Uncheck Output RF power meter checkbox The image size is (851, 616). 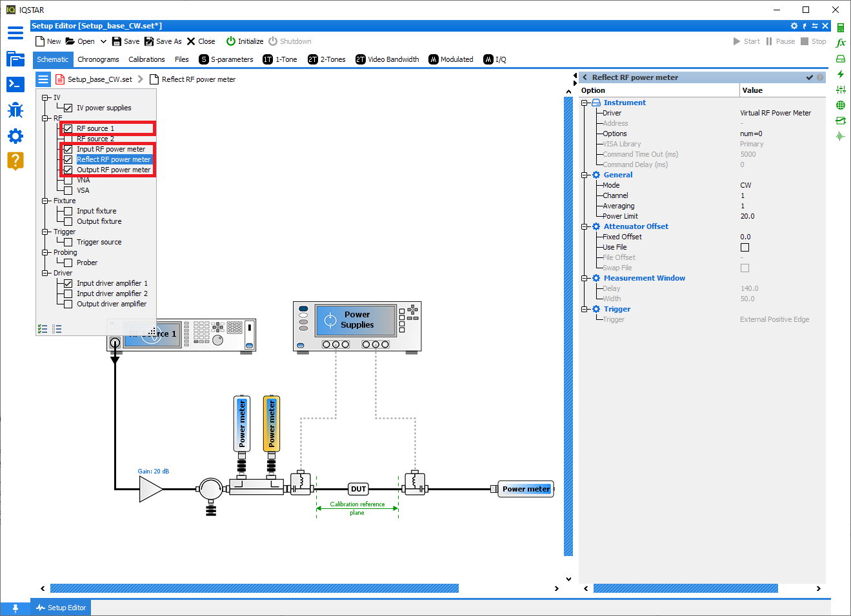(x=68, y=170)
